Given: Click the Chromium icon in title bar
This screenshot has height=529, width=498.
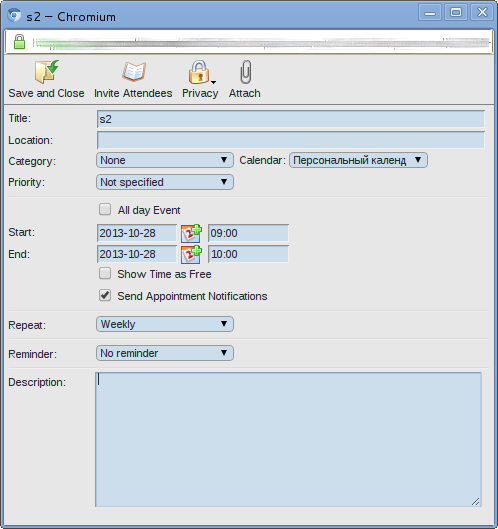Looking at the screenshot, I should [14, 16].
